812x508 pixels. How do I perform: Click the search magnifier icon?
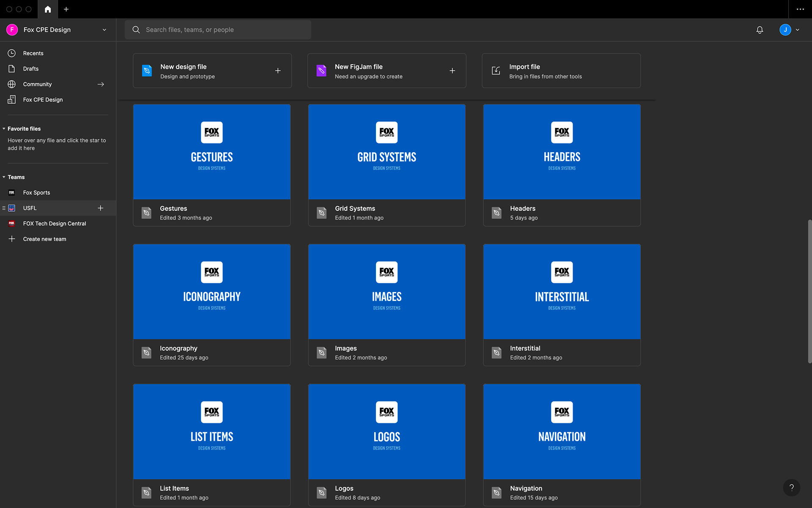[x=136, y=30]
